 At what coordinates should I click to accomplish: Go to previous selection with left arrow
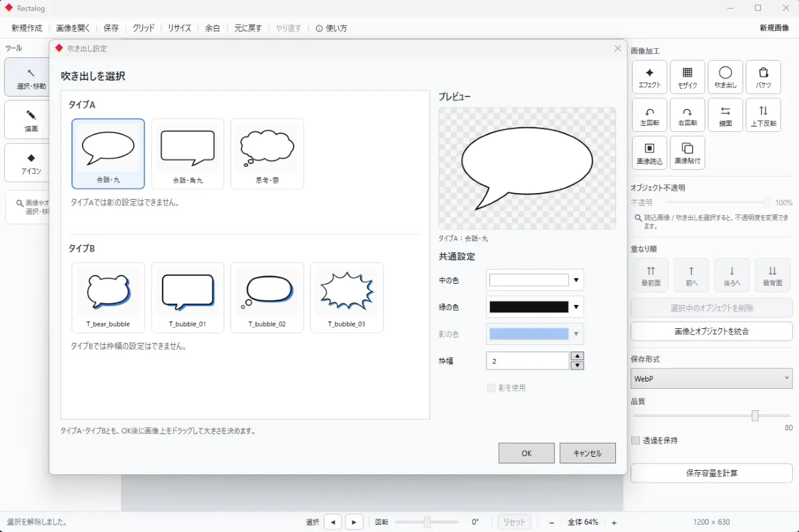333,522
